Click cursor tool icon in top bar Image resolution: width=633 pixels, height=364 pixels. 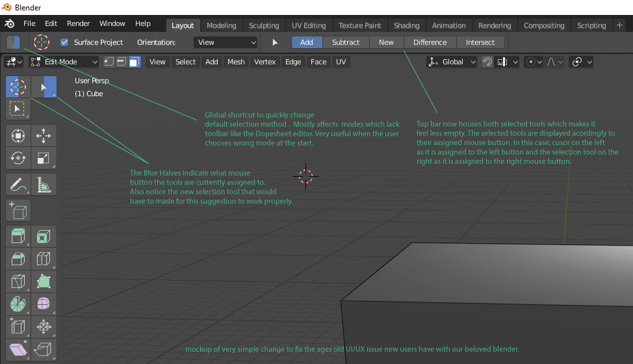[41, 42]
